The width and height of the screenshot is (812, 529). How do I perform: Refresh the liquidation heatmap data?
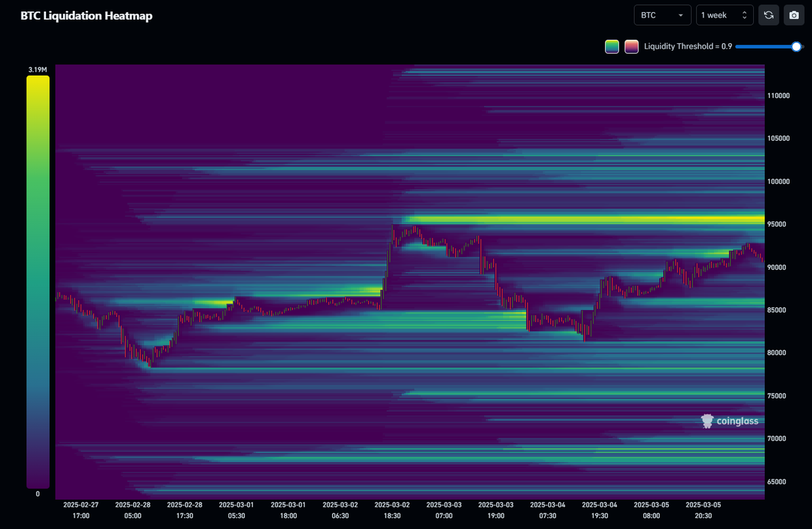click(769, 14)
